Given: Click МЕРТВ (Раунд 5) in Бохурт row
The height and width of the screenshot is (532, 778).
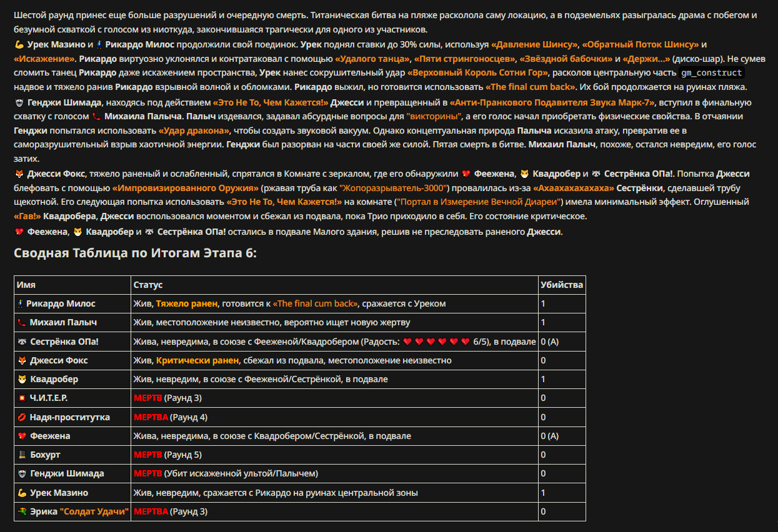Looking at the screenshot, I should 167,455.
